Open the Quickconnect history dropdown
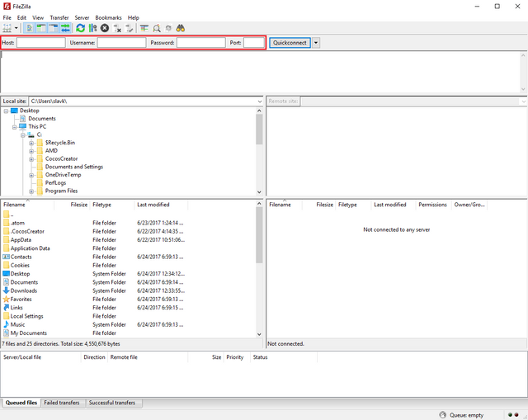The image size is (528, 420). pos(316,43)
